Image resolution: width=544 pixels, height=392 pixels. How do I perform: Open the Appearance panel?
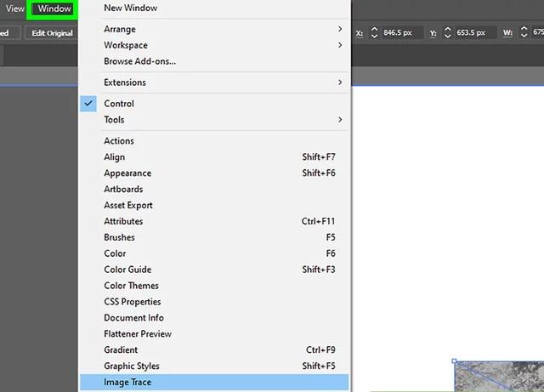tap(214, 173)
